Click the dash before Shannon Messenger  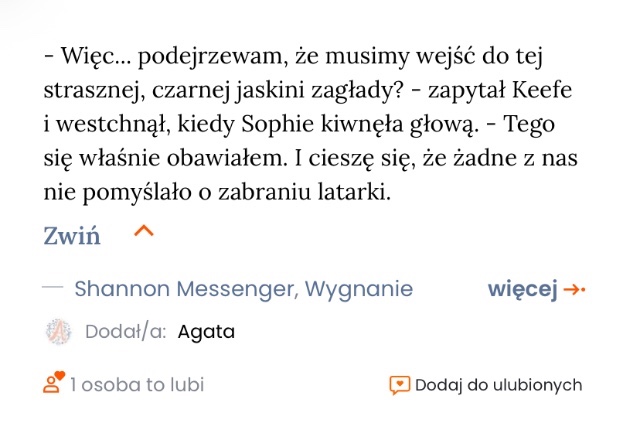click(x=53, y=288)
